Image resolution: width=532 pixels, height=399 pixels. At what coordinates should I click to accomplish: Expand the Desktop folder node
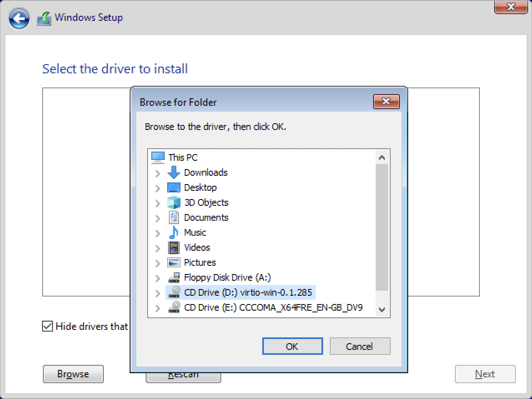coord(158,188)
